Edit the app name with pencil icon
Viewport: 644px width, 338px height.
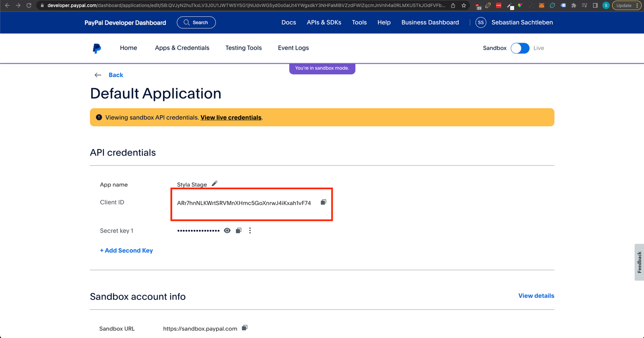coord(215,184)
